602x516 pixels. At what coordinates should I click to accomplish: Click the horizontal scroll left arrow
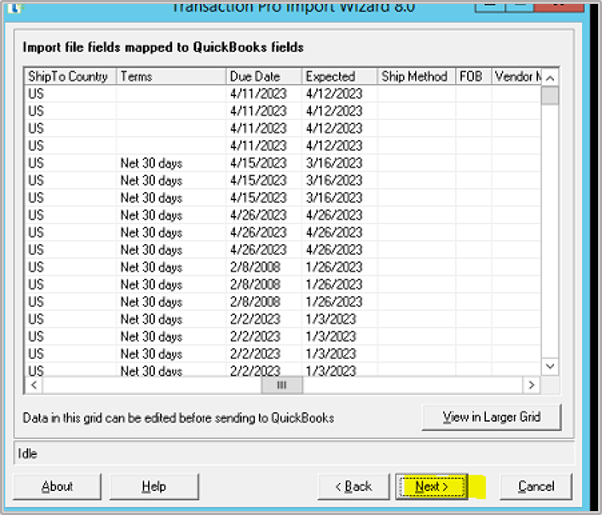pyautogui.click(x=34, y=385)
